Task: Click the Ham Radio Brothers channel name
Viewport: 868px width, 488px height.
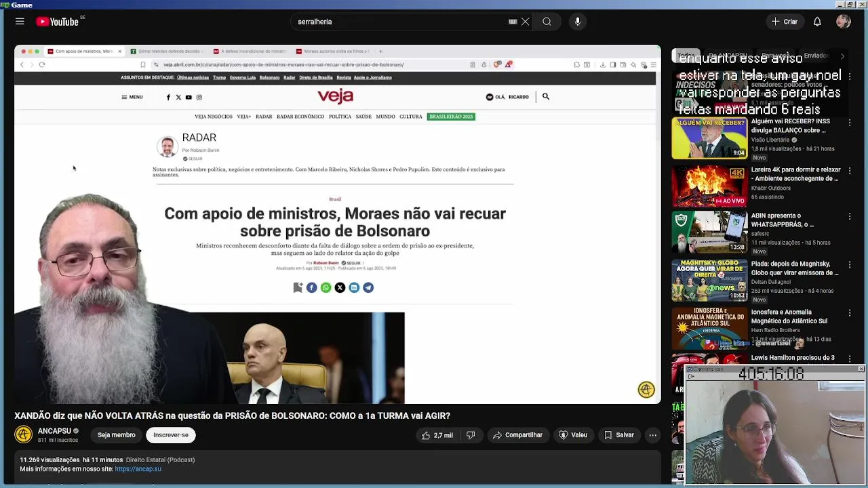Action: [776, 330]
